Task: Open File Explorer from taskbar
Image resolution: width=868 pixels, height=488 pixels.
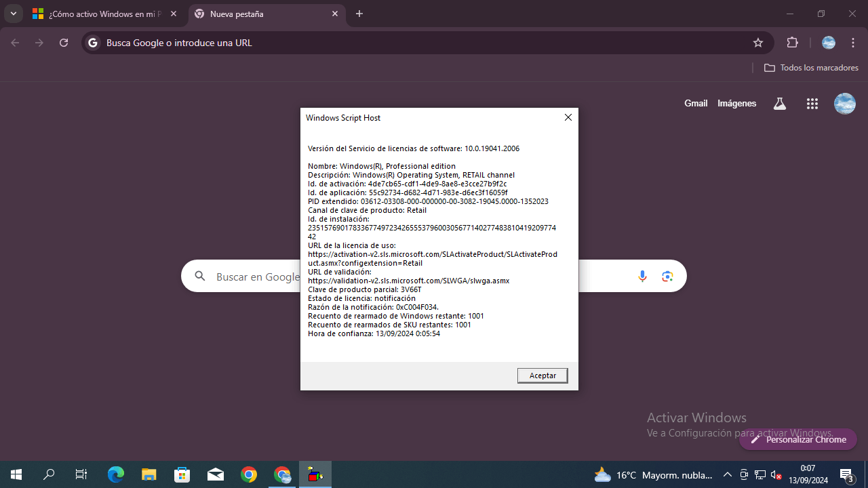Action: point(149,474)
